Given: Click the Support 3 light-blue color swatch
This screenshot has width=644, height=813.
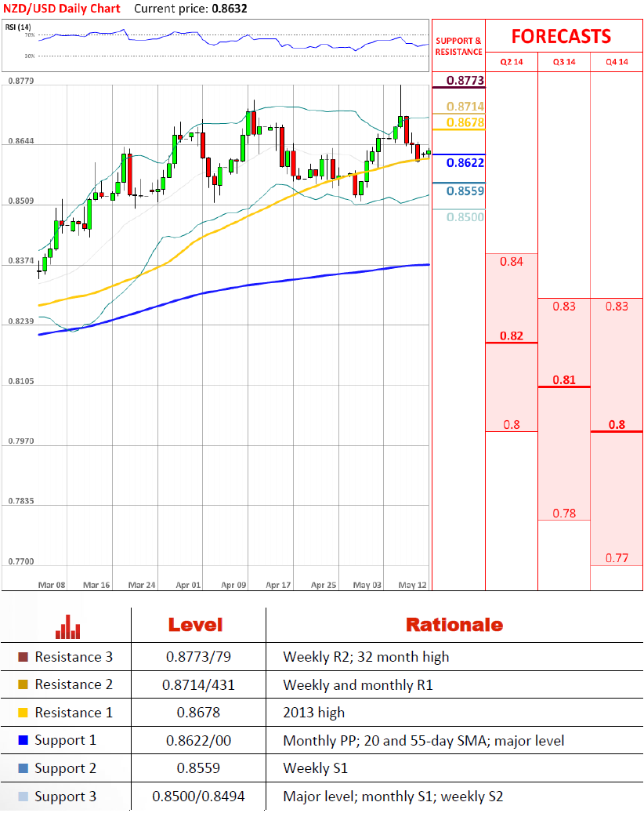Looking at the screenshot, I should point(23,796).
